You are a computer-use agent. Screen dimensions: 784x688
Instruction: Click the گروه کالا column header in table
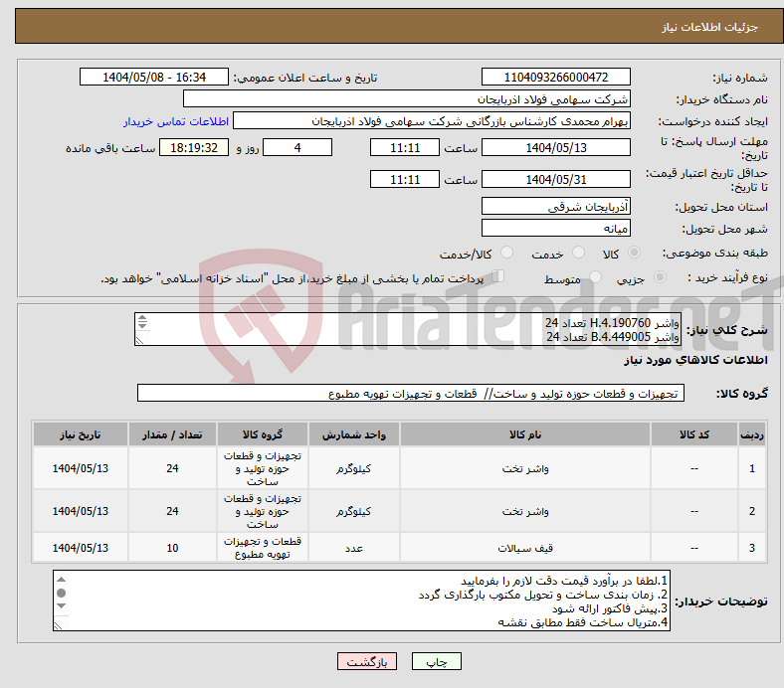click(x=263, y=434)
